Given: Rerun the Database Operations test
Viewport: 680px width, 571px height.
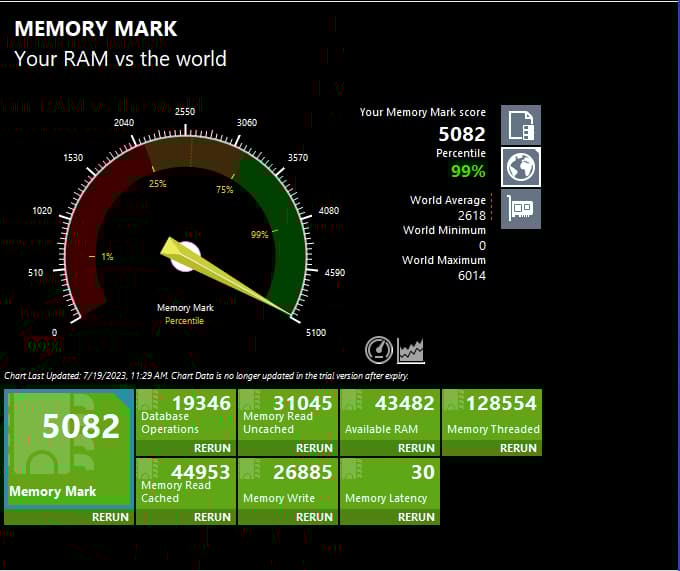Looking at the screenshot, I should click(x=212, y=448).
